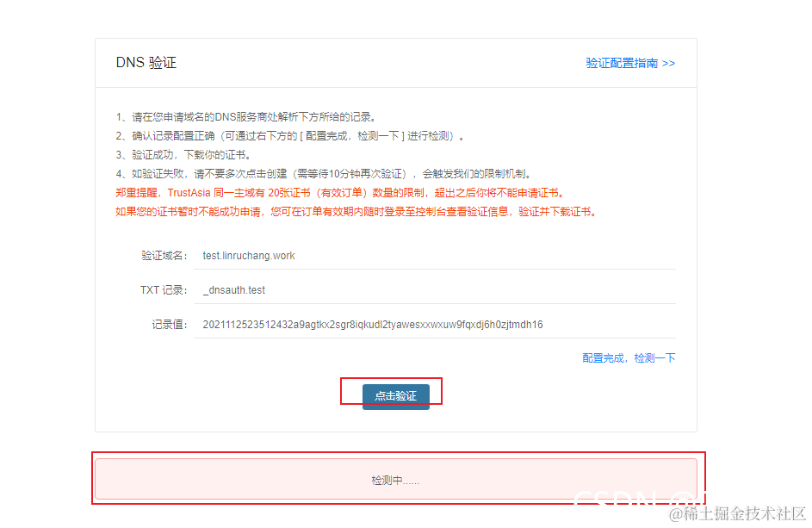This screenshot has width=812, height=528.
Task: Select the TXT record value _dnsauth.test
Action: 233,290
